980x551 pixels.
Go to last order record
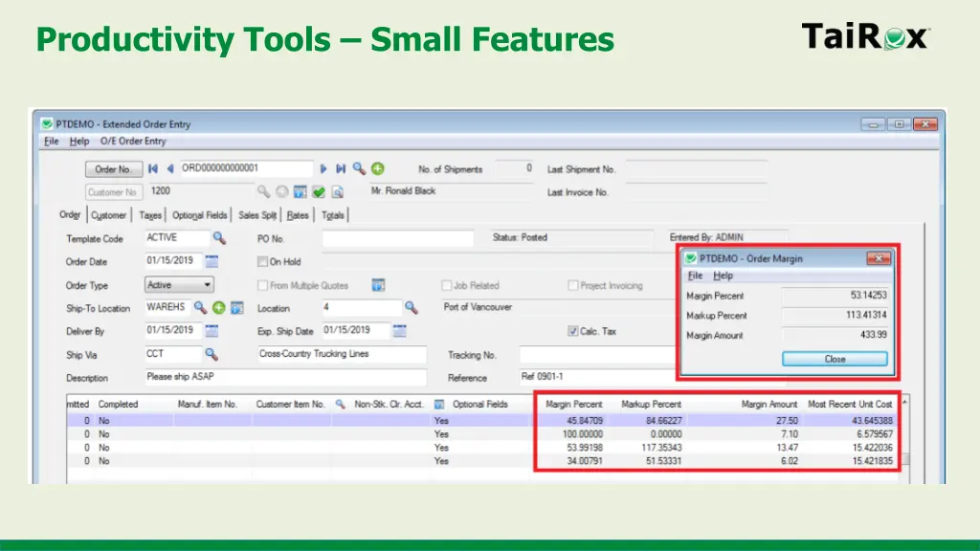(341, 168)
